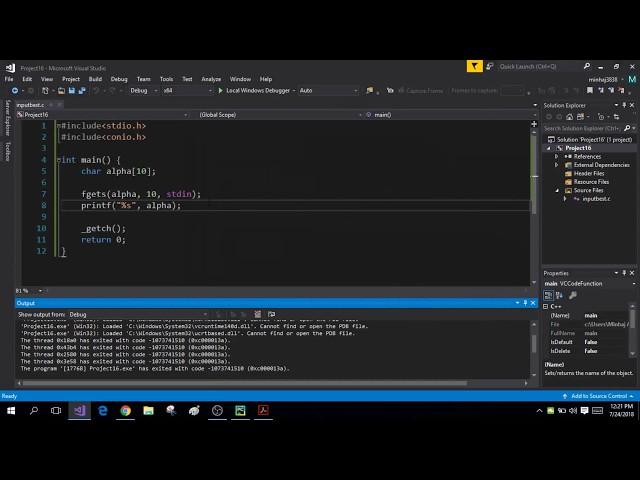
Task: Click the yellow notifications filter icon
Action: pos(474,66)
